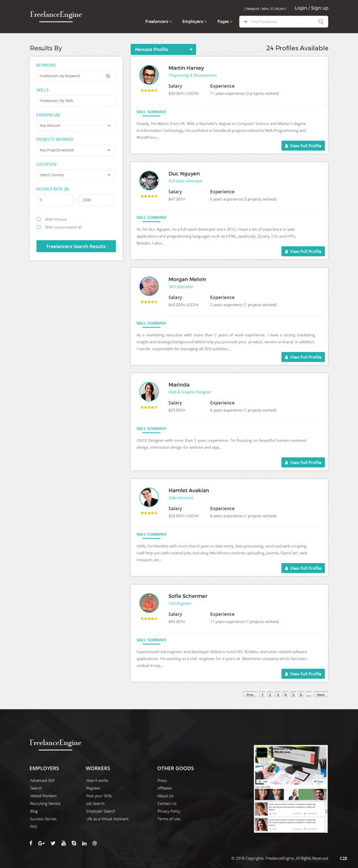Open the Twitter social link
The width and height of the screenshot is (358, 868).
pyautogui.click(x=53, y=843)
